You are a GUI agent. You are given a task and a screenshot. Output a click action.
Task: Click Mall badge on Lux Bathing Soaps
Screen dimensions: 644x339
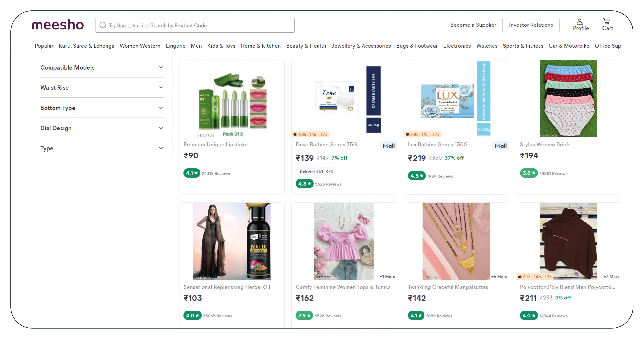click(500, 146)
